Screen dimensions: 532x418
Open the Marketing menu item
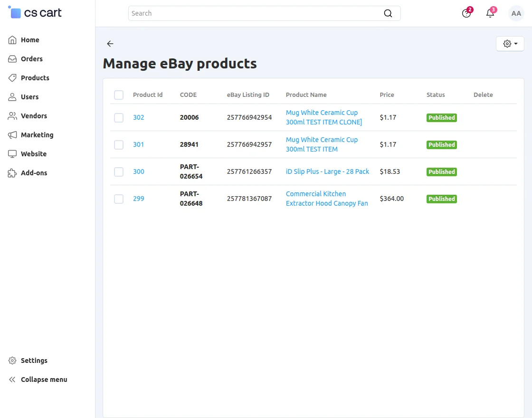38,135
